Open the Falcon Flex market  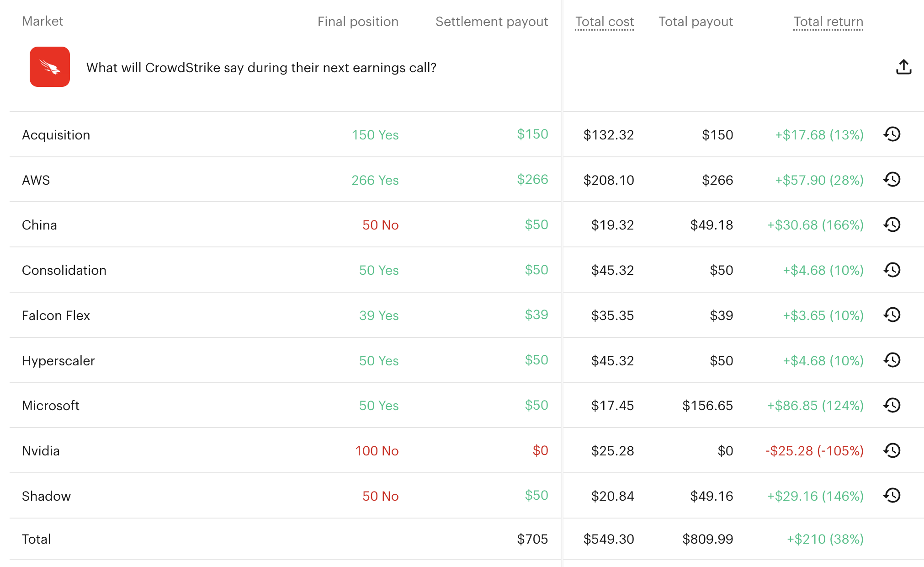[56, 315]
